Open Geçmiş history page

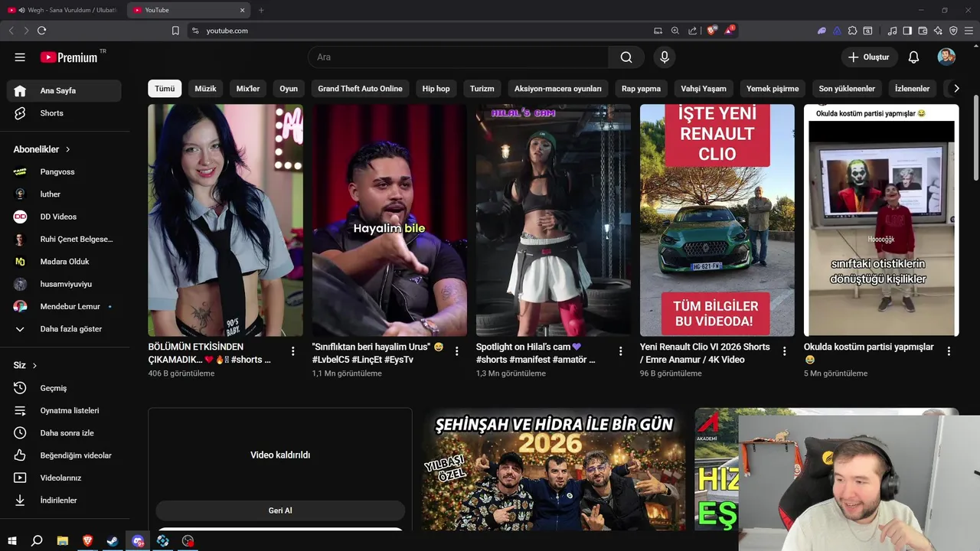64,388
